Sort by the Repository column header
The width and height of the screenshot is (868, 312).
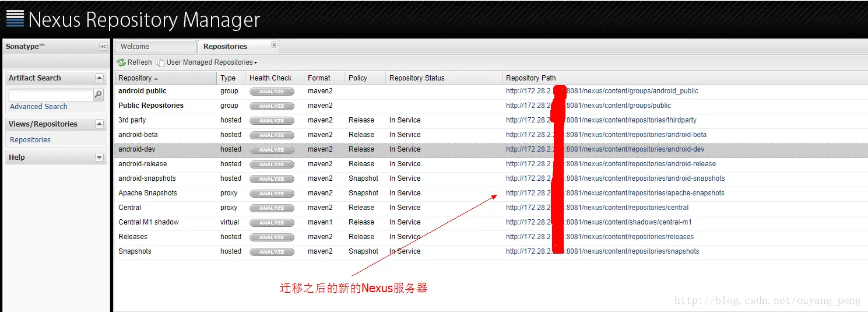point(166,78)
